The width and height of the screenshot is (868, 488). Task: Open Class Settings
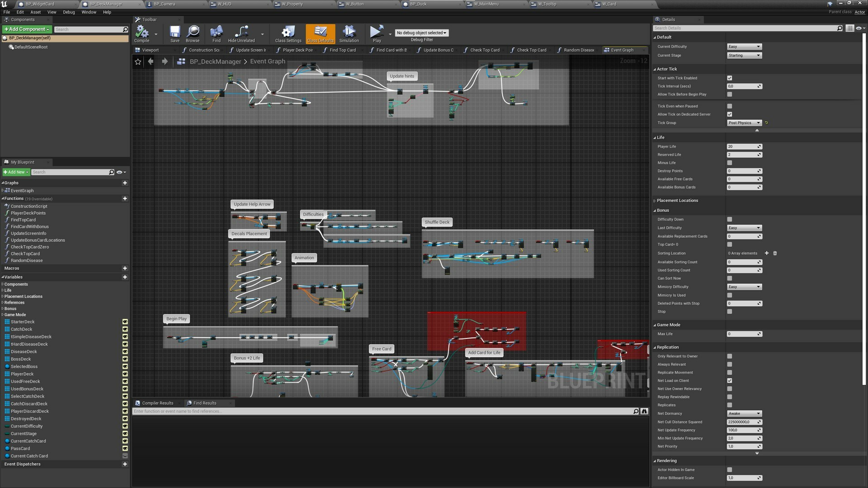pos(288,33)
